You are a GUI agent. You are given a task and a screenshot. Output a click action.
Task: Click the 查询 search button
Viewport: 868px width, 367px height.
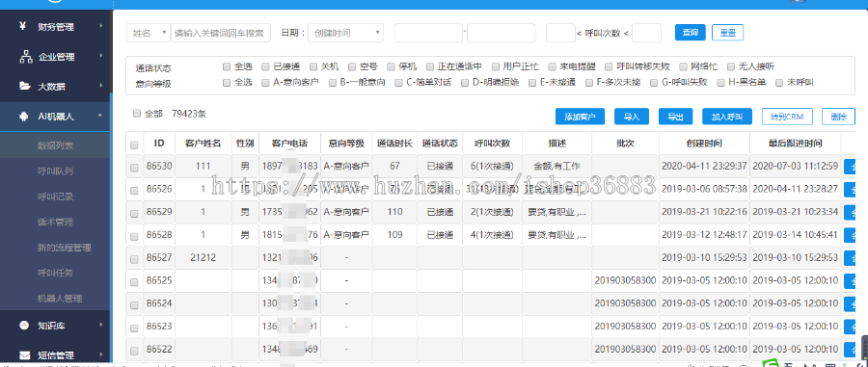click(x=690, y=33)
